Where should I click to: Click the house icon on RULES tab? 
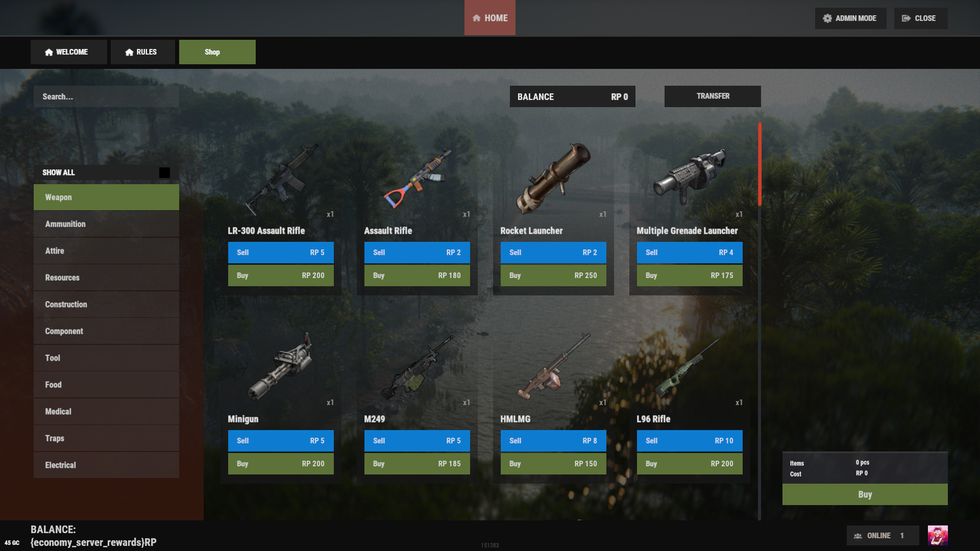129,52
